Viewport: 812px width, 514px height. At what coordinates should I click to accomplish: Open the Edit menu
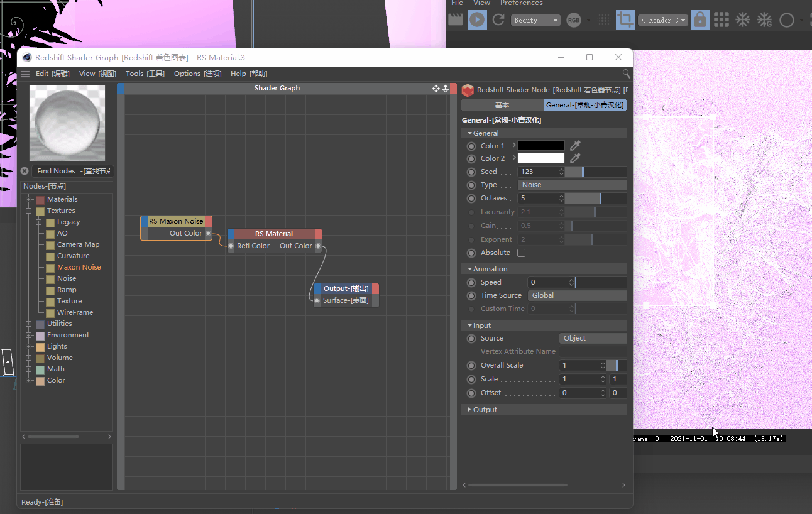[52, 74]
